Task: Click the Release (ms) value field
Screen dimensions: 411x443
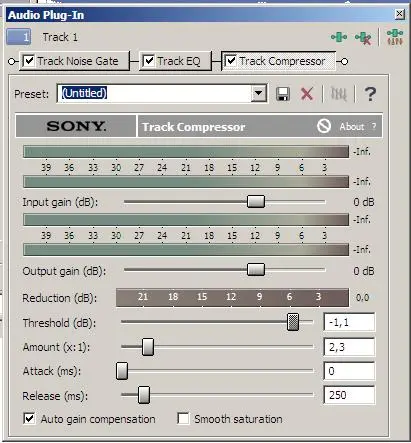Action: click(349, 395)
